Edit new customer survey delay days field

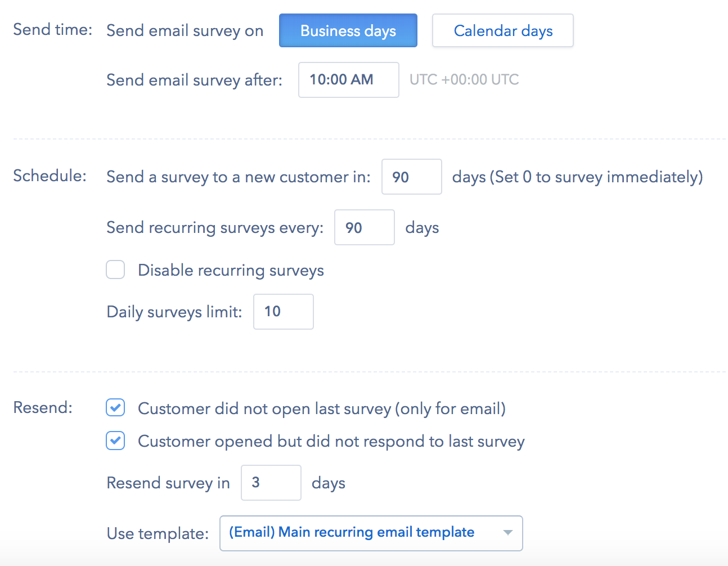coord(412,177)
